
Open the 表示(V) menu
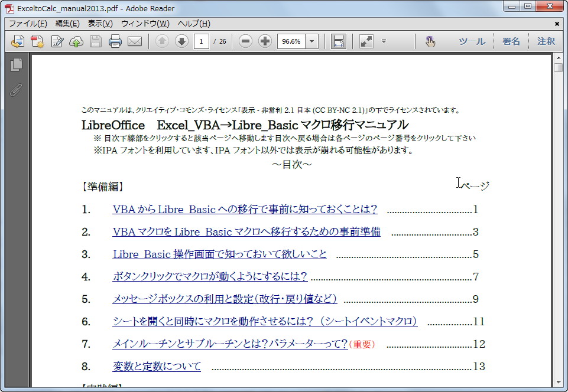pos(100,24)
